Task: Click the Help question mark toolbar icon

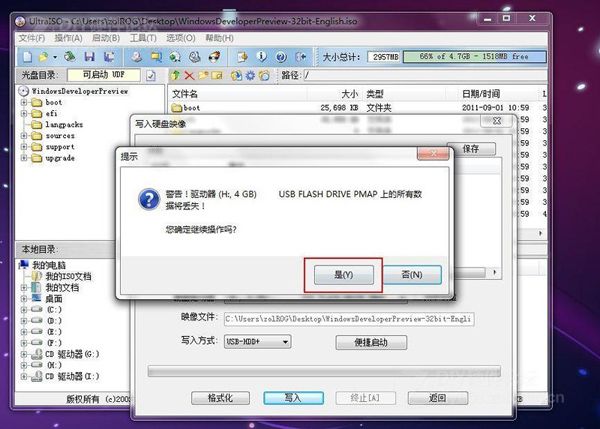Action: [281, 57]
